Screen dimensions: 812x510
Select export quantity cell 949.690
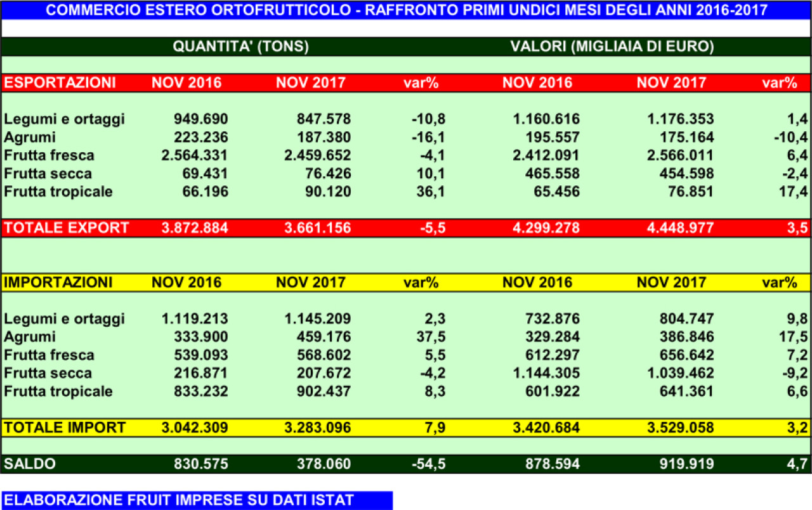(200, 119)
